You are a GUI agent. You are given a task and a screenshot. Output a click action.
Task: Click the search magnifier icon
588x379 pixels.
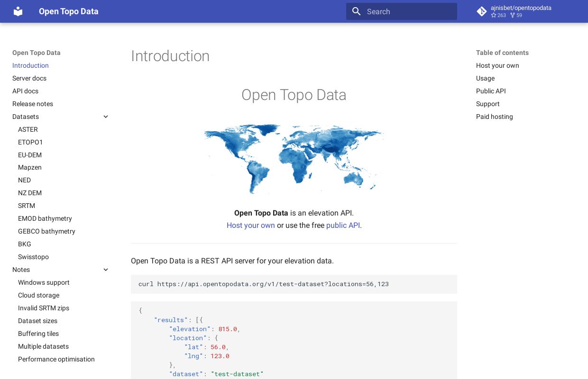click(357, 11)
